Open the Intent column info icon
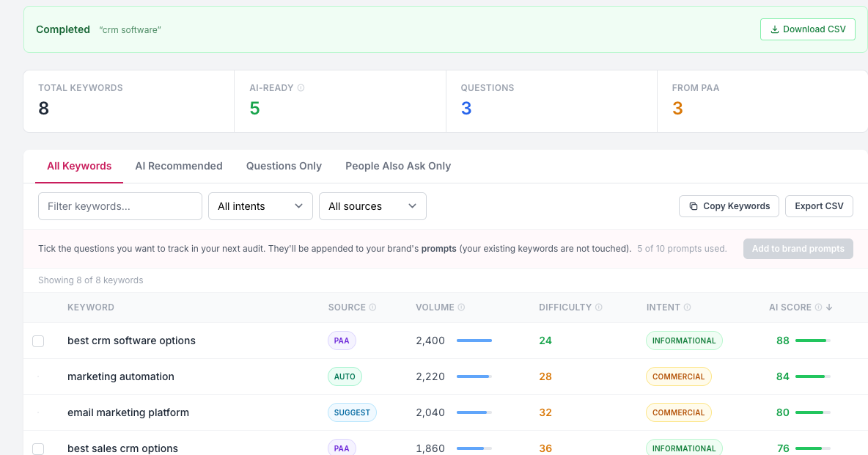Screen dimensions: 868x455 point(687,307)
